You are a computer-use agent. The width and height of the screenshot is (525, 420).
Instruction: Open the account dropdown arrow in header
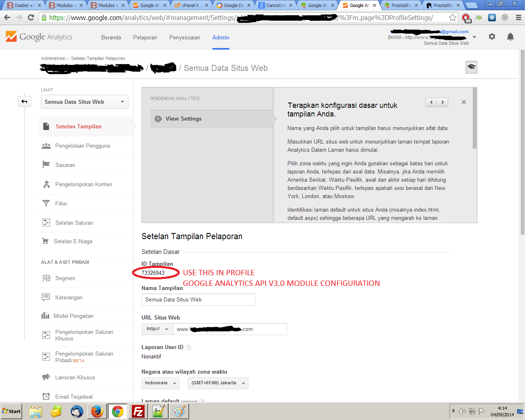coord(475,37)
